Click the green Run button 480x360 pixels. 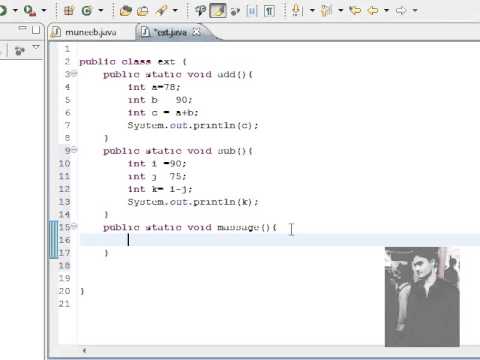click(3, 10)
